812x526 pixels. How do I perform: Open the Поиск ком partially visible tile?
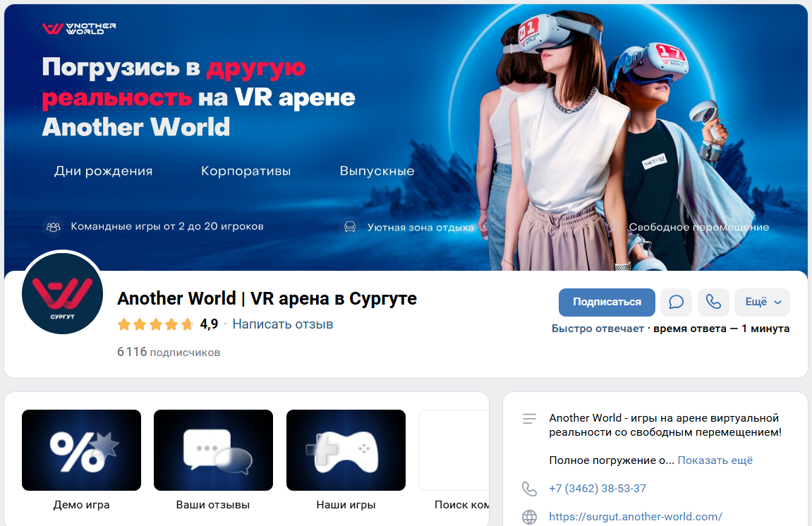(x=454, y=450)
